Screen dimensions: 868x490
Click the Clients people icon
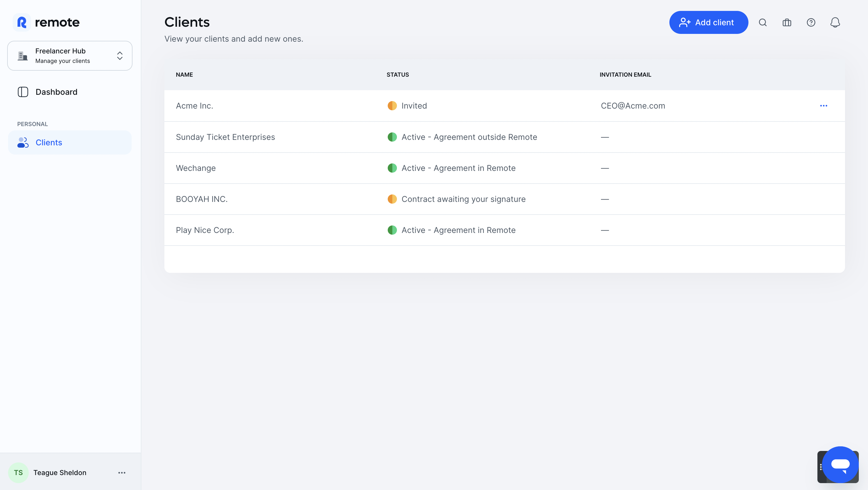(x=23, y=142)
